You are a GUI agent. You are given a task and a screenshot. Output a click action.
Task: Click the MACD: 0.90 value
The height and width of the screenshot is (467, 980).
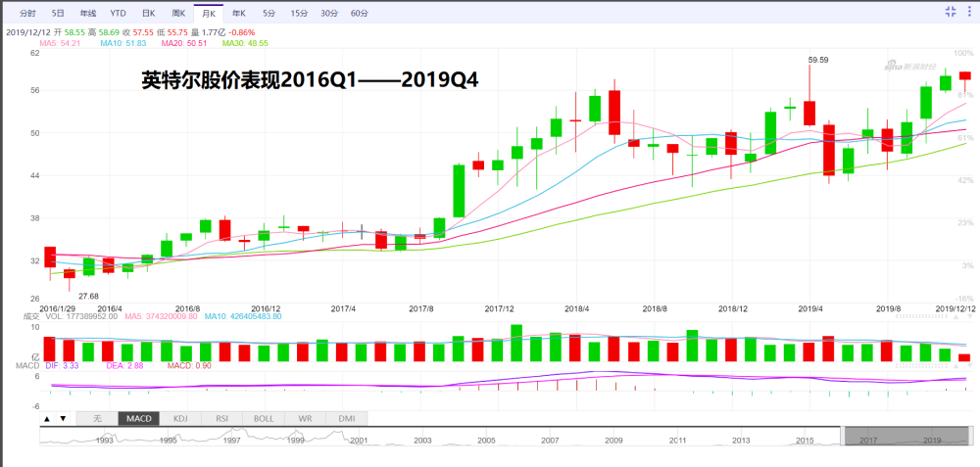[189, 366]
